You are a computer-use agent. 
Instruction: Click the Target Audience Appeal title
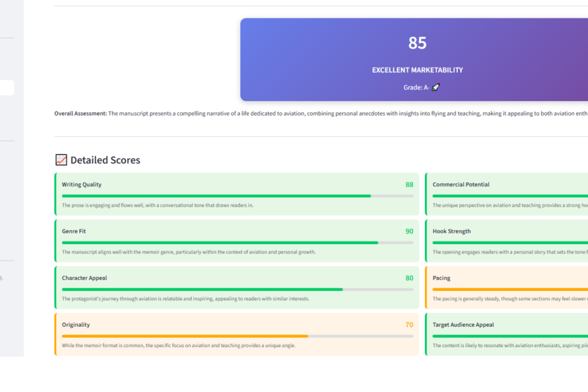(463, 325)
